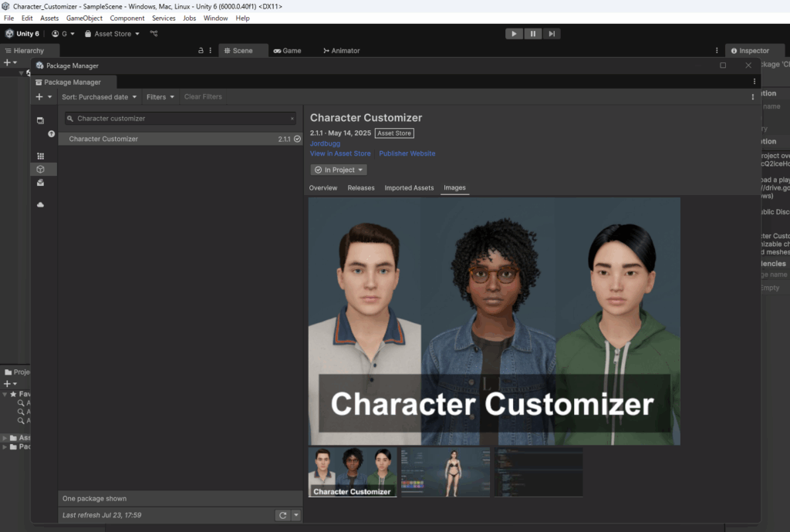Select the Package Manager docked tab
The image size is (790, 532).
pos(73,82)
